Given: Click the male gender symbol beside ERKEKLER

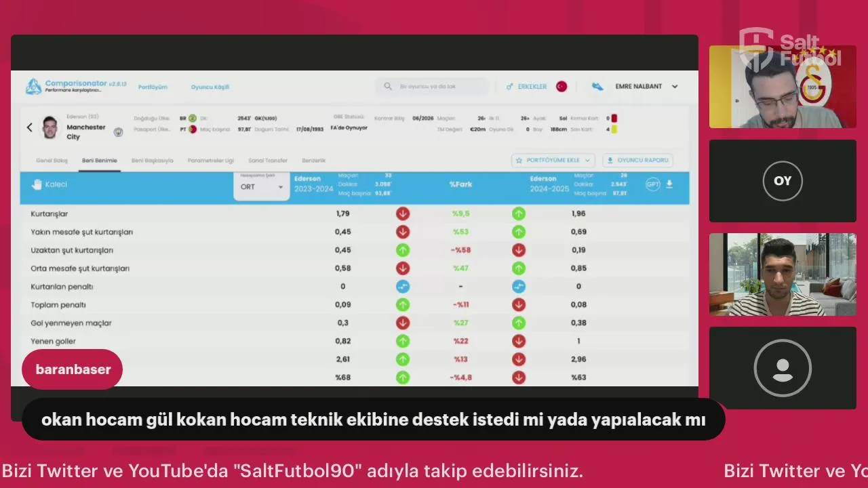Looking at the screenshot, I should coord(510,87).
